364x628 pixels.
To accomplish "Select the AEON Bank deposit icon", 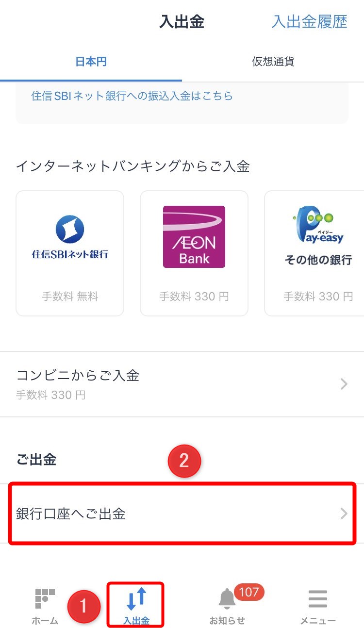I will coord(194,236).
